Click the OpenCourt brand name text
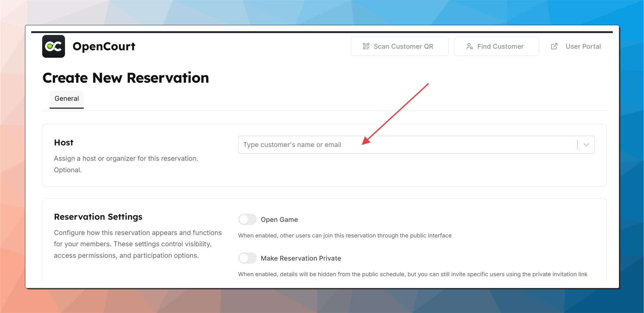Viewport: 644px width, 313px height. pyautogui.click(x=104, y=46)
